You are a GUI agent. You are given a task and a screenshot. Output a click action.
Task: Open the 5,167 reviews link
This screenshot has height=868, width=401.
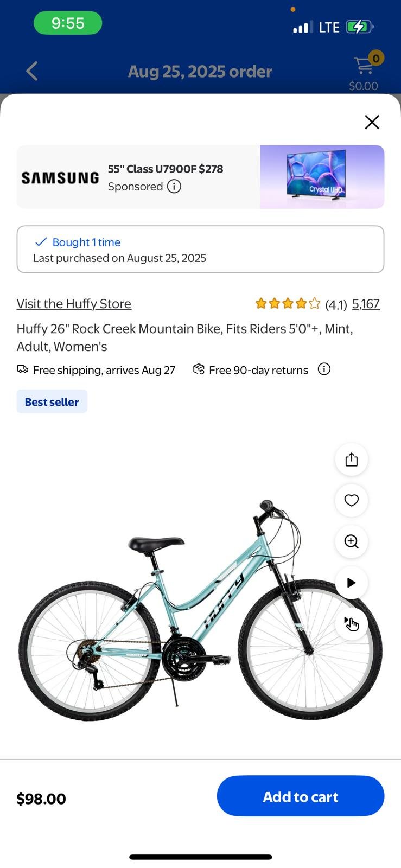point(366,304)
